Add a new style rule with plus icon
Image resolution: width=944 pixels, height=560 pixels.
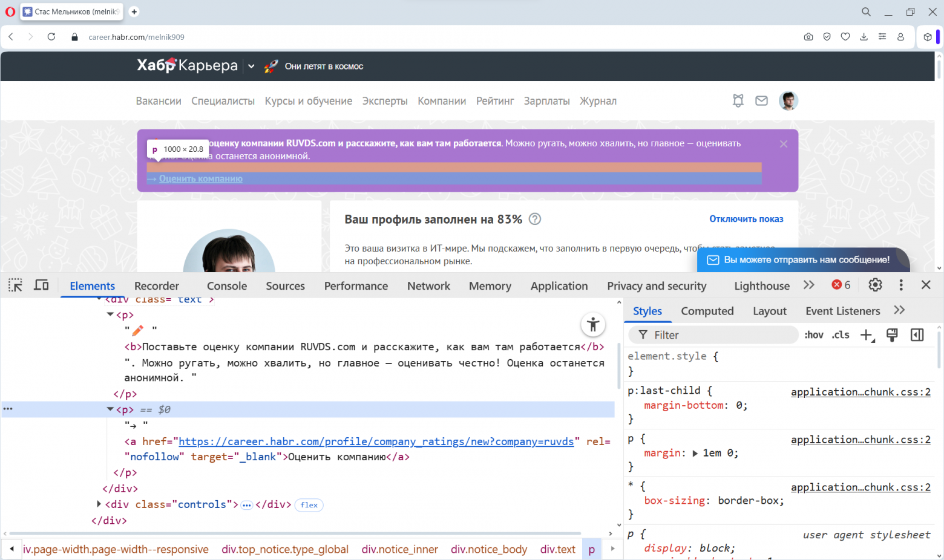tap(867, 335)
